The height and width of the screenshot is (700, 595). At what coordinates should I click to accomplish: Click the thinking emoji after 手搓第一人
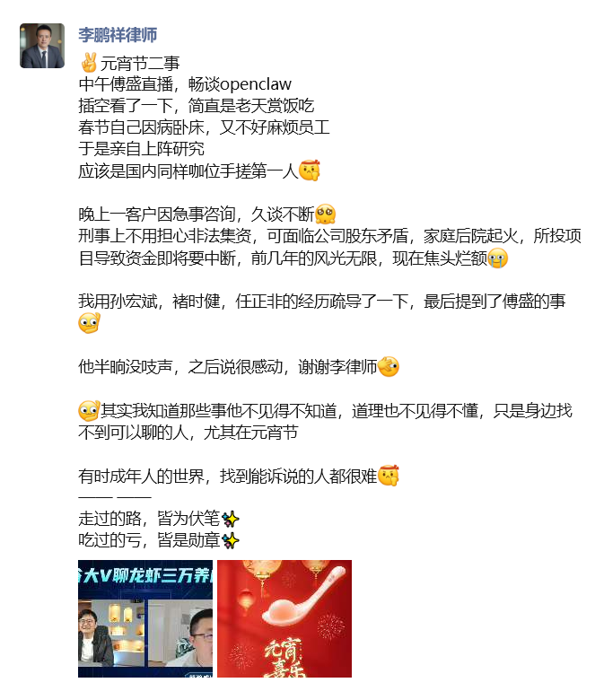coord(310,171)
